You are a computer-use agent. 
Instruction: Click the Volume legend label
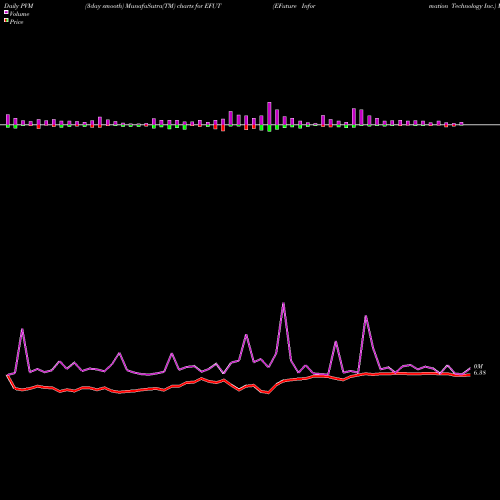(x=19, y=14)
